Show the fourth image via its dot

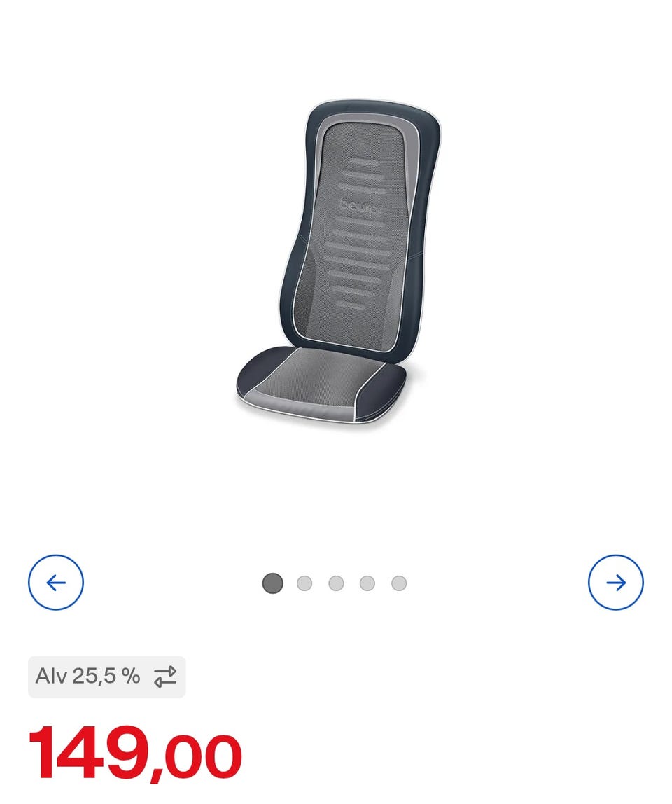(x=367, y=583)
